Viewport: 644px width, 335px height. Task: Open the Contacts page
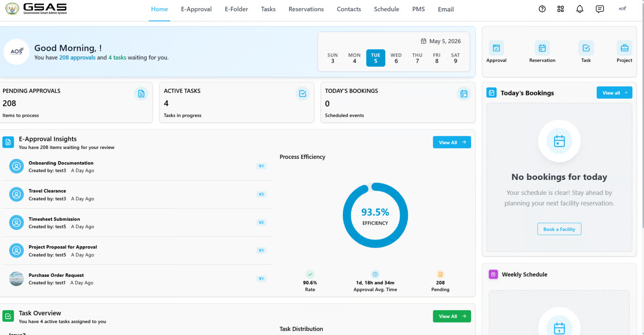click(349, 9)
